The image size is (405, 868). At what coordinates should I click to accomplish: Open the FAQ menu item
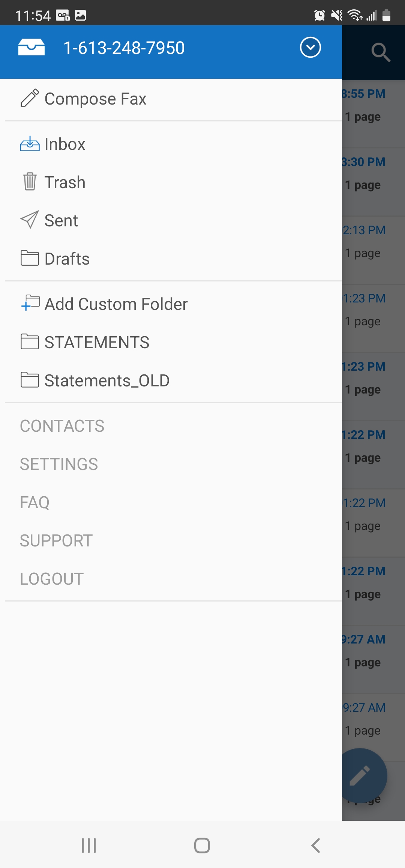pyautogui.click(x=34, y=503)
